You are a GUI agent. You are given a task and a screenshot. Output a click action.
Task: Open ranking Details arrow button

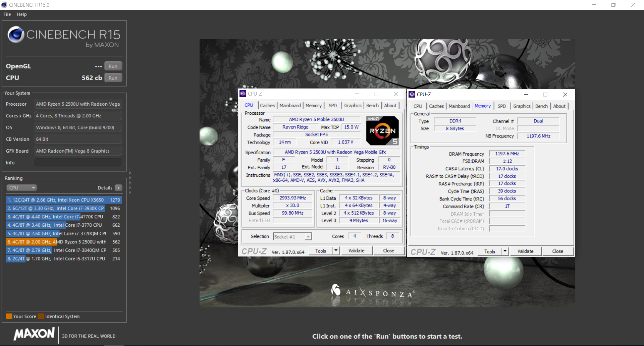(x=119, y=188)
